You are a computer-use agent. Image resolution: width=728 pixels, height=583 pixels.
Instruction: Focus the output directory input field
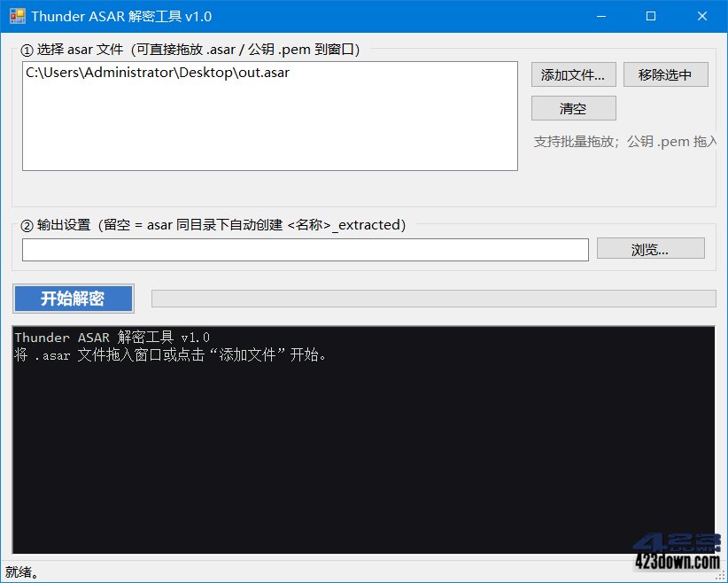tap(305, 250)
